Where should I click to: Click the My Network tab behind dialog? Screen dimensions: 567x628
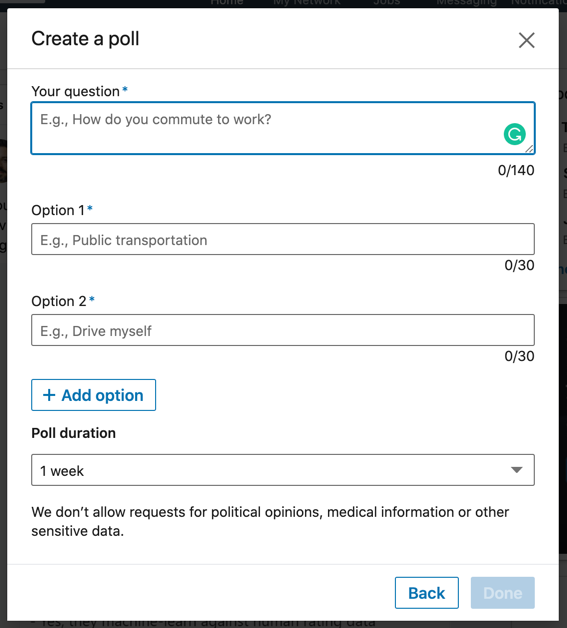(307, 3)
